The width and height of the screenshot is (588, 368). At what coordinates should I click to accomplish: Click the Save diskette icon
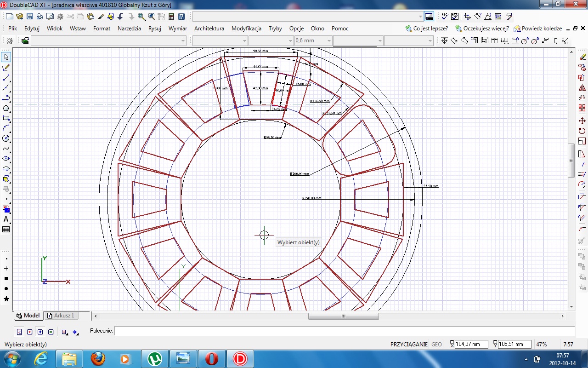pyautogui.click(x=29, y=17)
